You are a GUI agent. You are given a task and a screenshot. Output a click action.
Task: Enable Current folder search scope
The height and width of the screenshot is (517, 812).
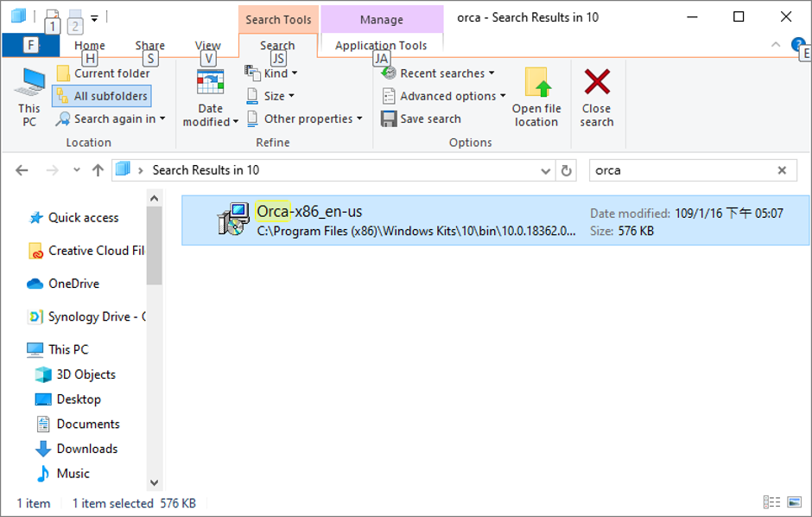click(102, 73)
